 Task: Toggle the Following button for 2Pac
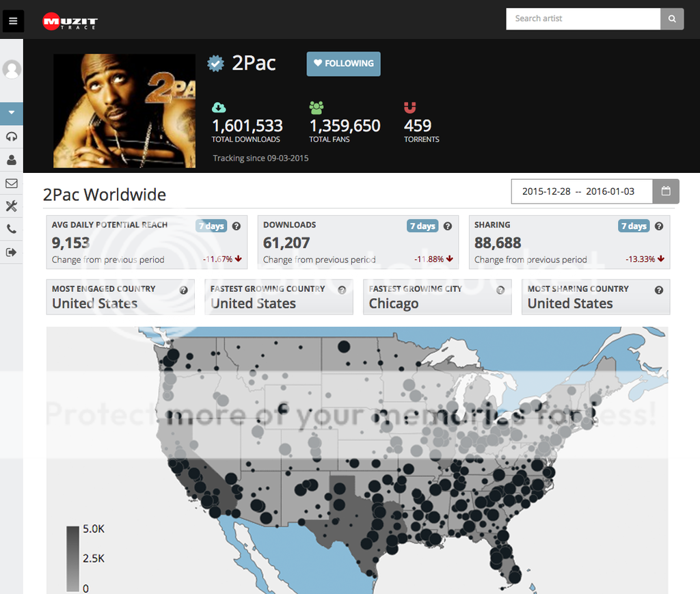pos(343,64)
